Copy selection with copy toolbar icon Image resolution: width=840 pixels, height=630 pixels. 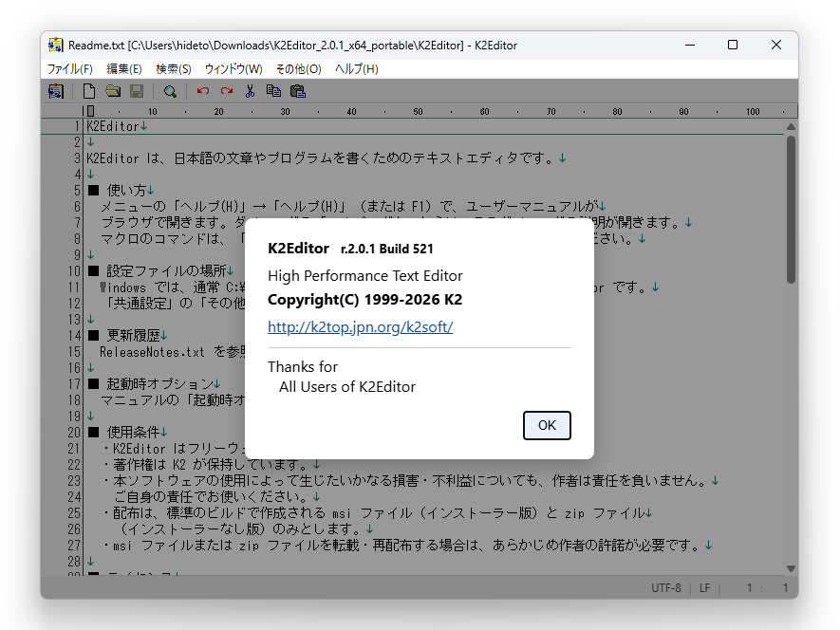[273, 92]
